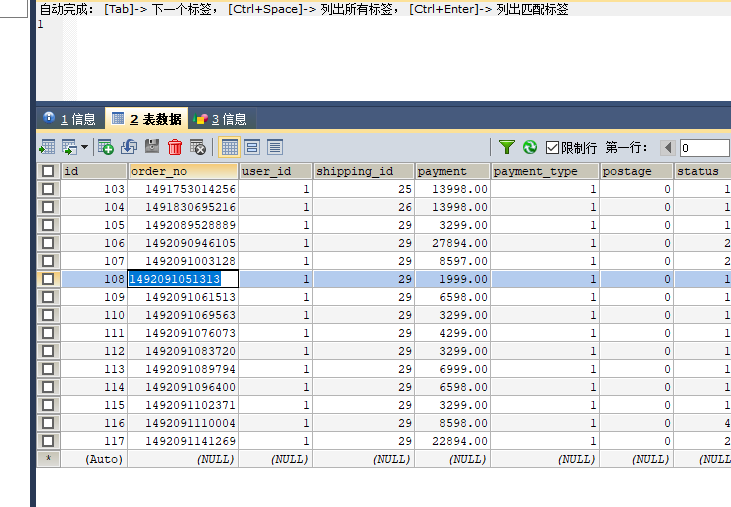The image size is (731, 507).
Task: Check the row checkbox for id 103
Action: click(48, 189)
